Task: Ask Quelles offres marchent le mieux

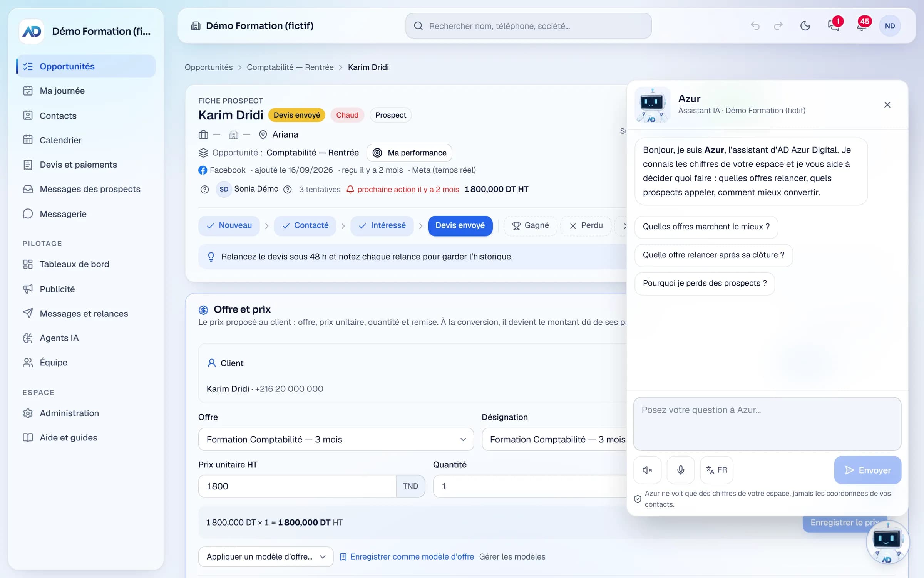Action: (x=706, y=227)
